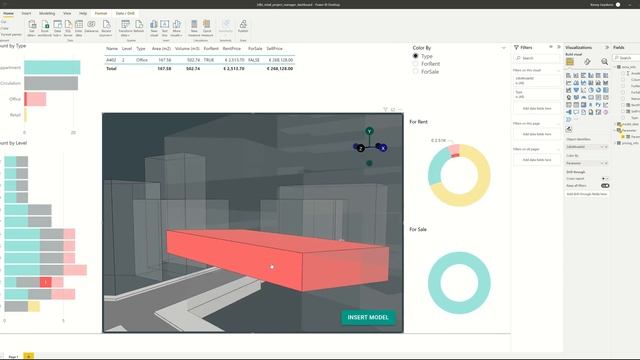Select the ForSale radio under Color By
The width and height of the screenshot is (640, 360).
pyautogui.click(x=416, y=71)
